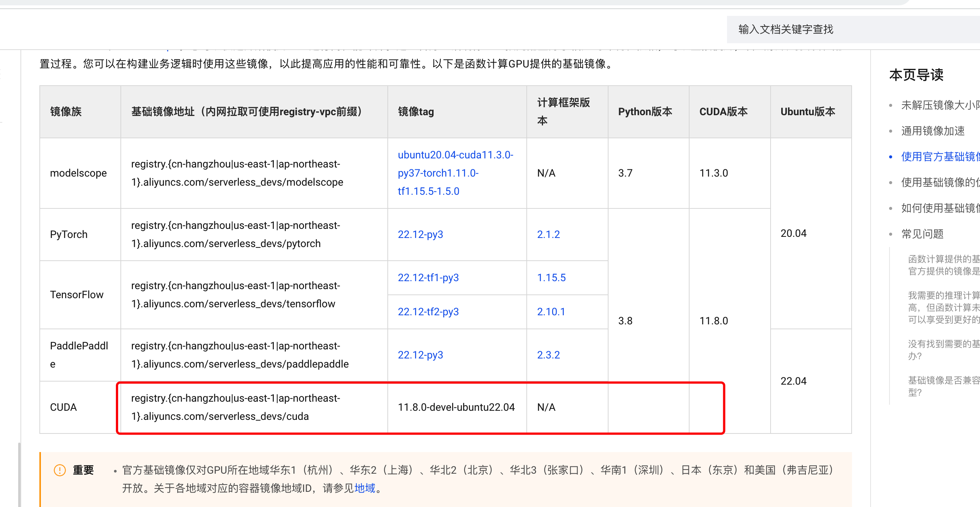Viewport: 980px width, 507px height.
Task: Jump to 如何使用基础镜像 section in page guide
Action: point(940,208)
